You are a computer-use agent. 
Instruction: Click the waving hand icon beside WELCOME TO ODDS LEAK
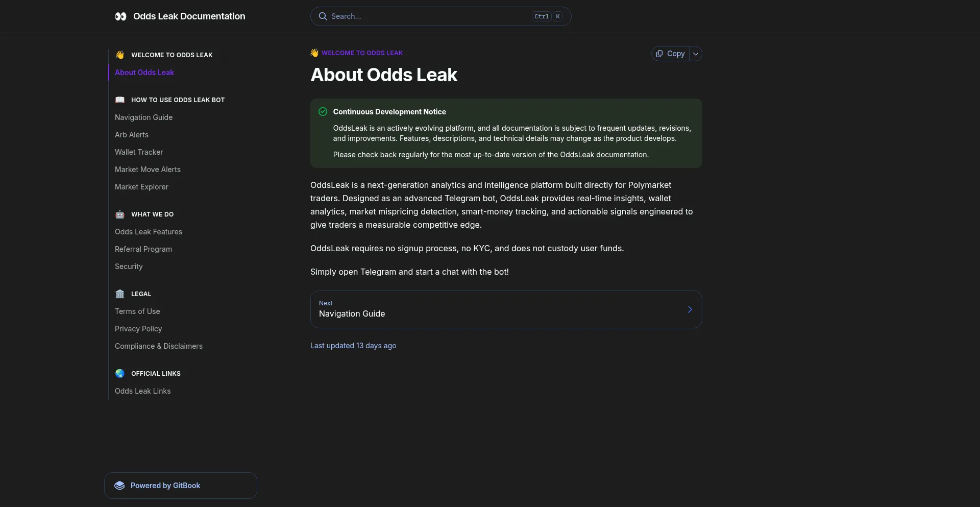[x=119, y=55]
